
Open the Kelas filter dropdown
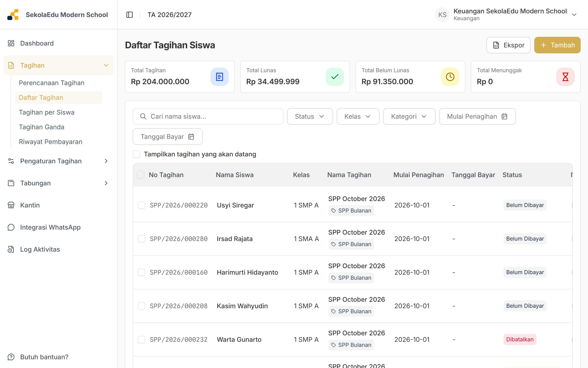click(358, 116)
